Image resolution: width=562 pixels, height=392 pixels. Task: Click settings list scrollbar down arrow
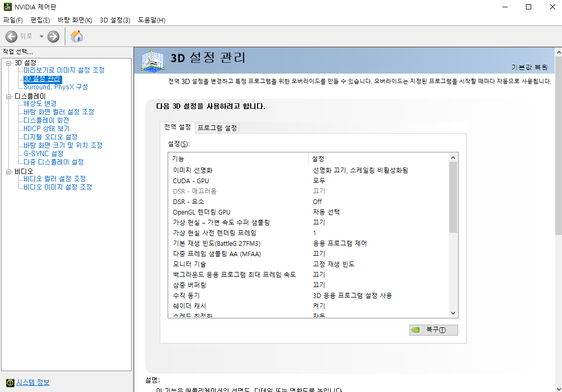pyautogui.click(x=453, y=313)
